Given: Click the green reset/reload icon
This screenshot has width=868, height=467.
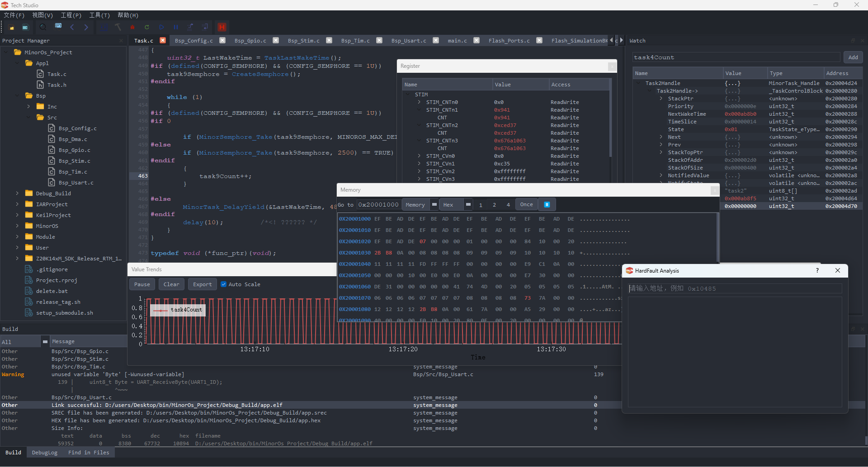Looking at the screenshot, I should pyautogui.click(x=147, y=27).
